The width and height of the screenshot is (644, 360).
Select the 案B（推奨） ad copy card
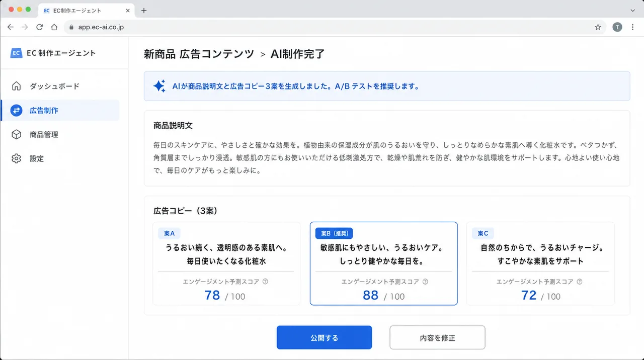(383, 263)
